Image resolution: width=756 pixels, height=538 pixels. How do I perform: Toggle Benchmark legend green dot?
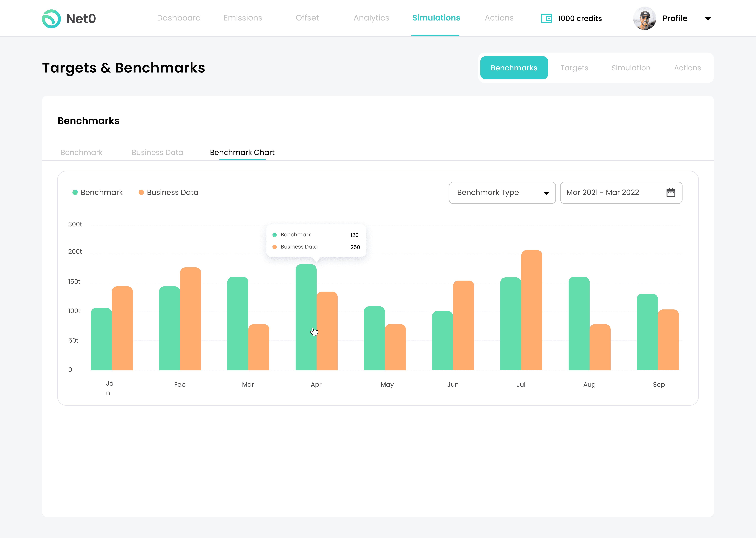pyautogui.click(x=75, y=192)
